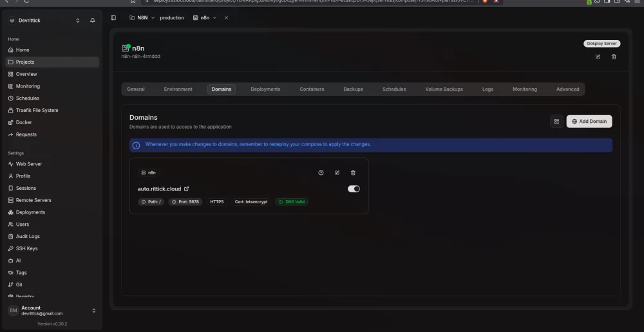Switch to the Volume Backups tab

[x=444, y=89]
